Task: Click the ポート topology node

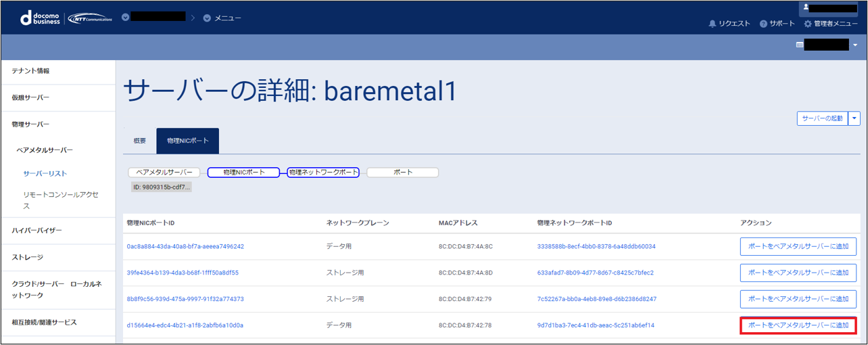Action: click(403, 172)
